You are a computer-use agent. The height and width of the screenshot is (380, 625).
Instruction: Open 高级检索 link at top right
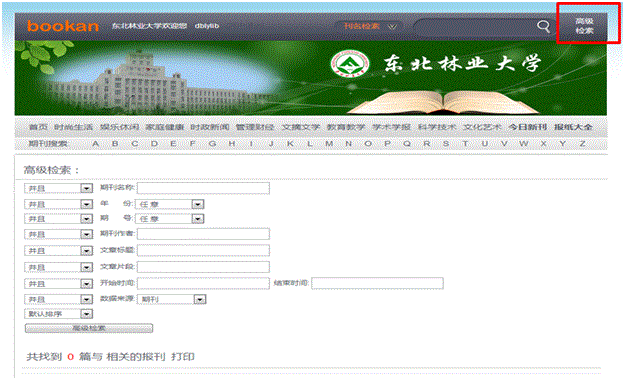584,26
